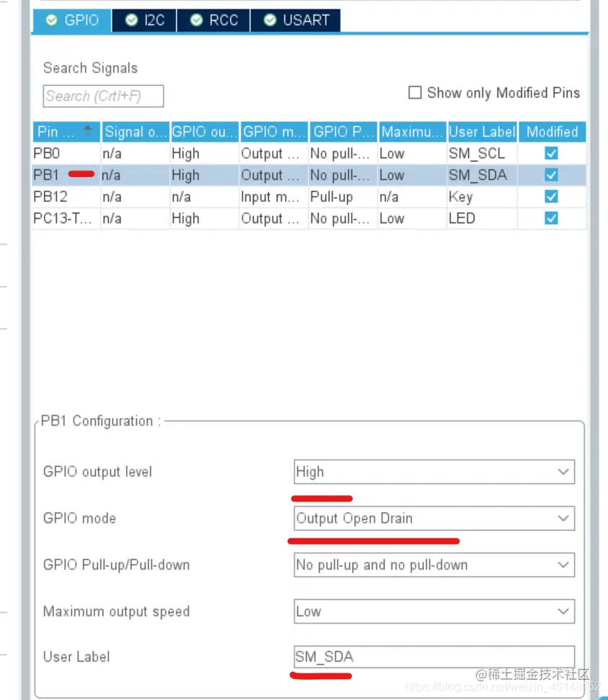Sort by GPIO Pull-up column header
The width and height of the screenshot is (608, 700).
(343, 131)
